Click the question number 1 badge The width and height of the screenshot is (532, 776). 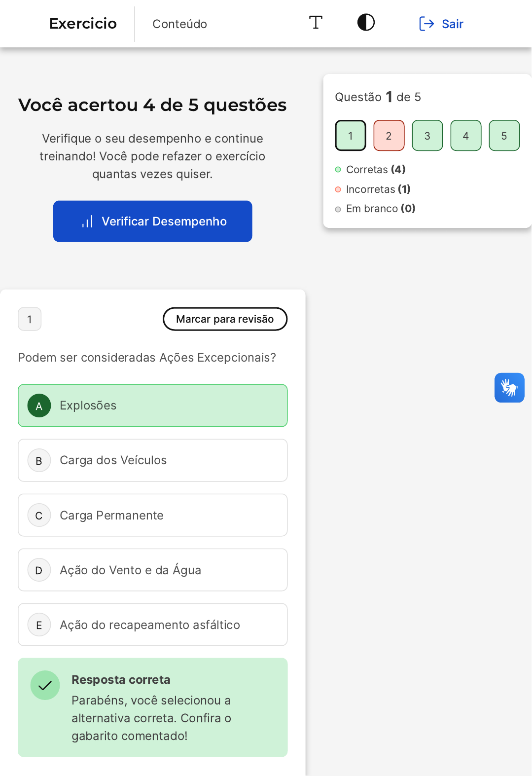click(30, 319)
